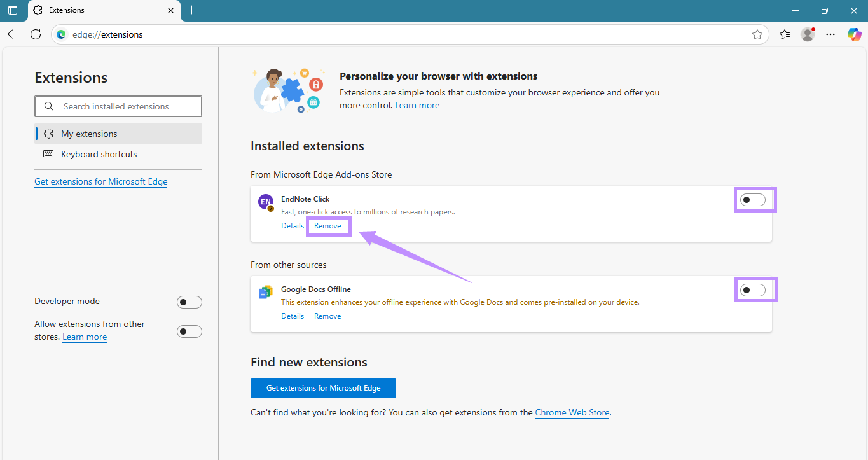
Task: Remove the Google Docs Offline extension
Action: point(327,316)
